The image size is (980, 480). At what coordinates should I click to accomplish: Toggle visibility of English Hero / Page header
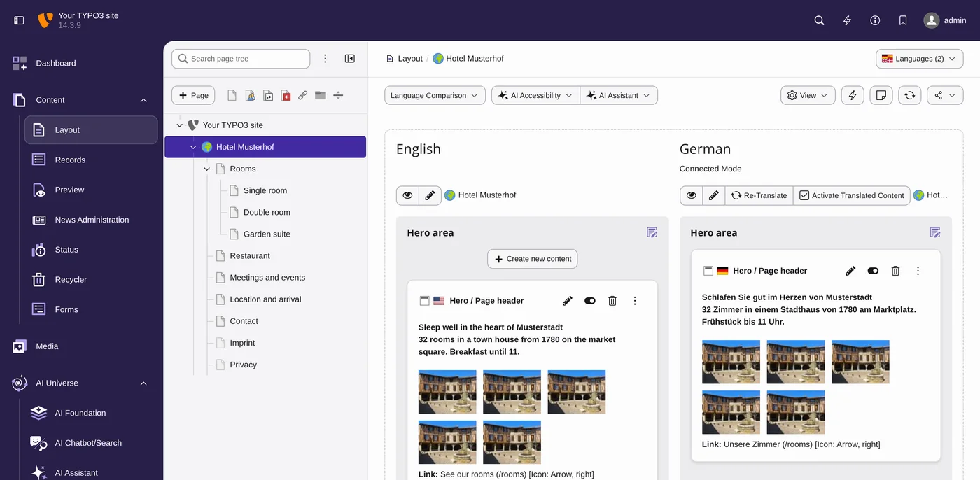click(590, 301)
